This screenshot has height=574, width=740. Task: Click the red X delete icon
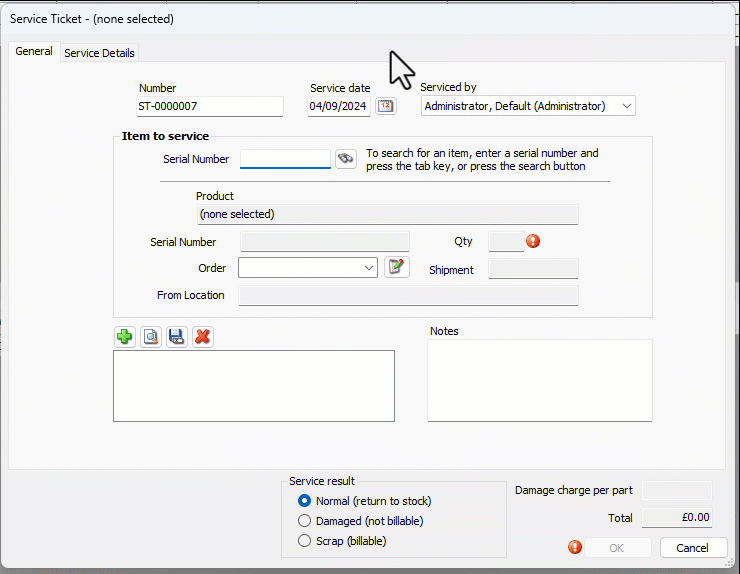[203, 337]
